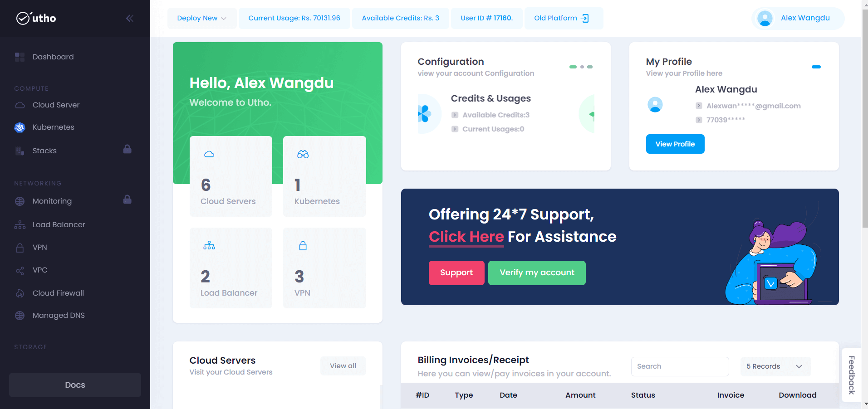Select Cloud Firewall in sidebar
Screen dimensions: 868x409
click(x=58, y=293)
